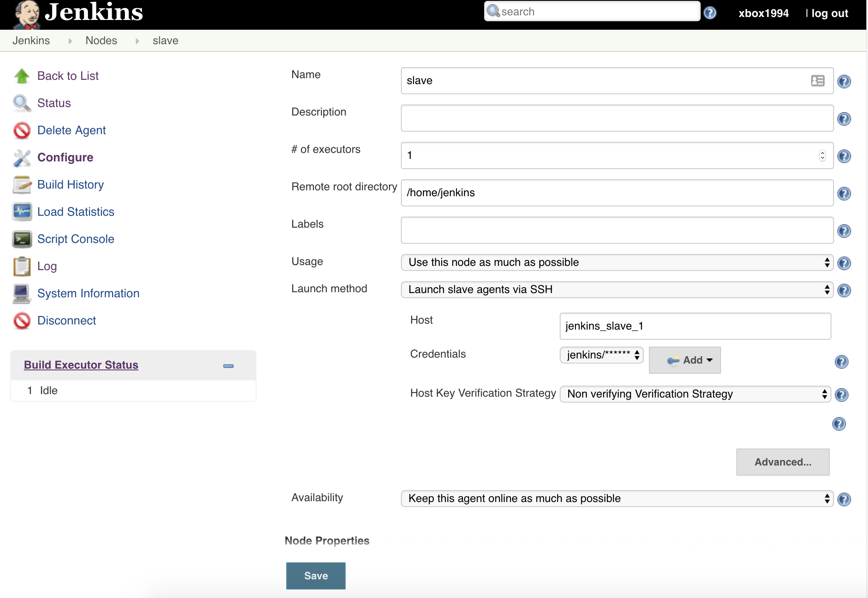Open help for Credentials
This screenshot has width=868, height=598.
(x=841, y=361)
